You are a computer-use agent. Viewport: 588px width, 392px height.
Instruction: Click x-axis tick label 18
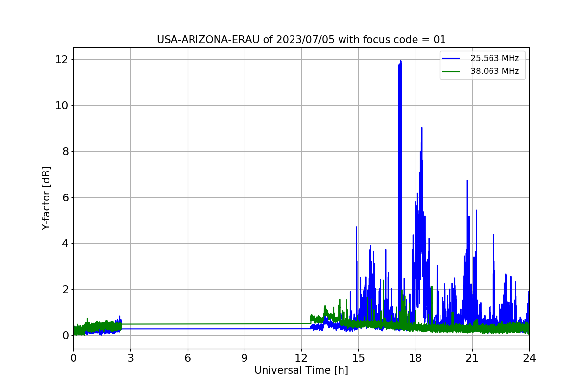coord(416,358)
